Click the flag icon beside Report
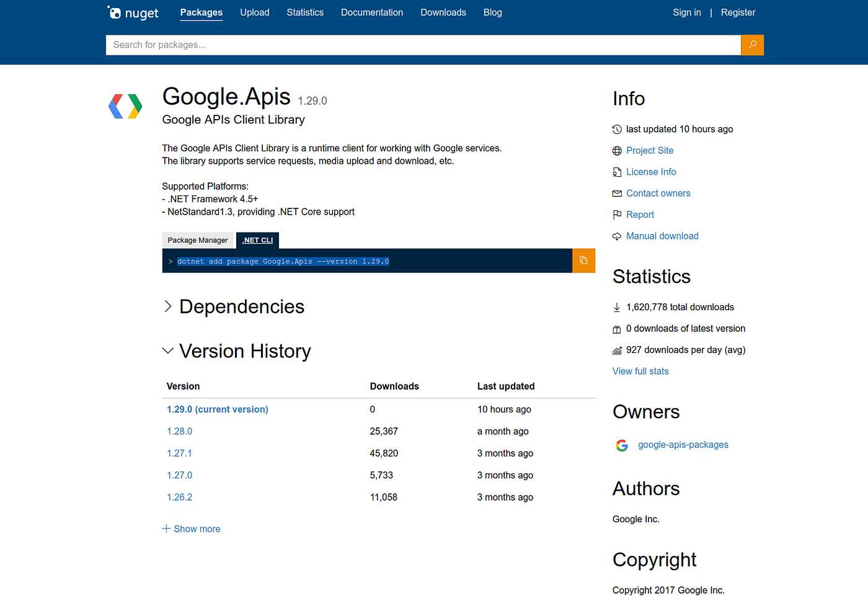This screenshot has width=868, height=616. 617,214
